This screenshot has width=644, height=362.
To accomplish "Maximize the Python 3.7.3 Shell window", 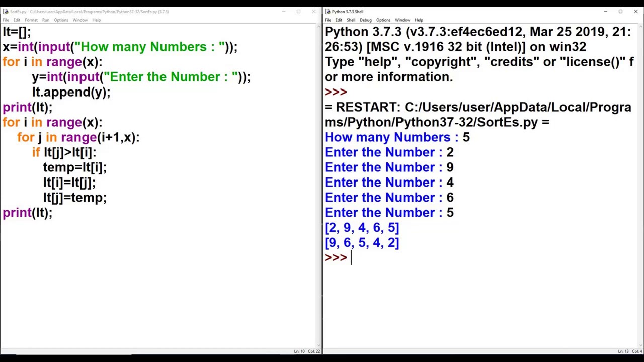I will (x=620, y=11).
